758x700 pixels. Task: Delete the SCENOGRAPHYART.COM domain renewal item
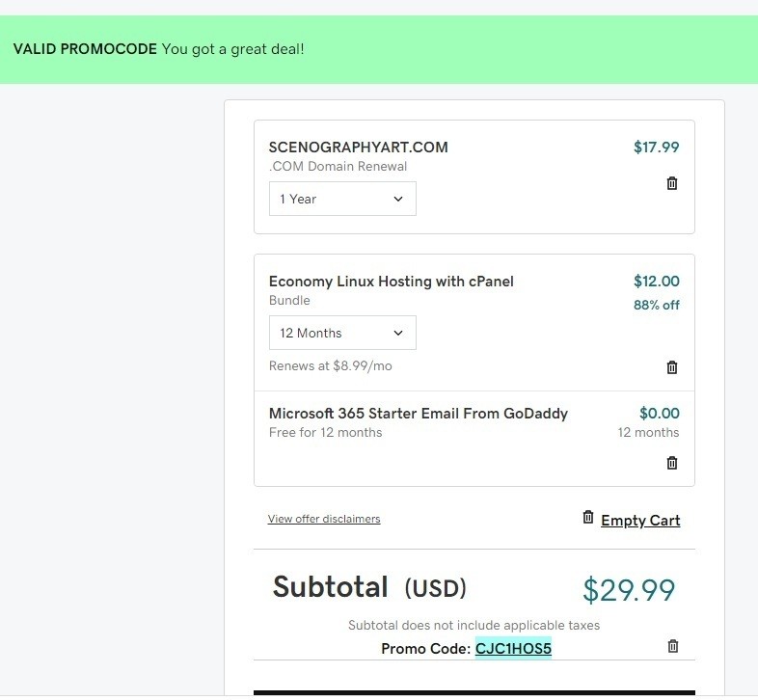tap(672, 183)
